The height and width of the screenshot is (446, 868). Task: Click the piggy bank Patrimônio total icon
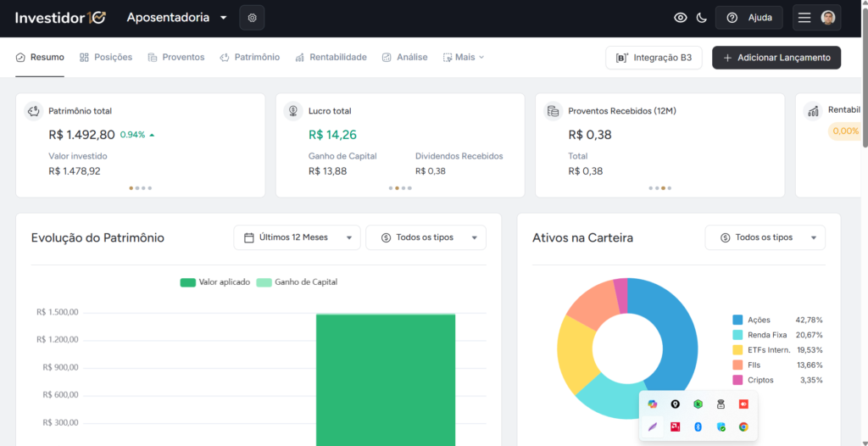click(34, 111)
